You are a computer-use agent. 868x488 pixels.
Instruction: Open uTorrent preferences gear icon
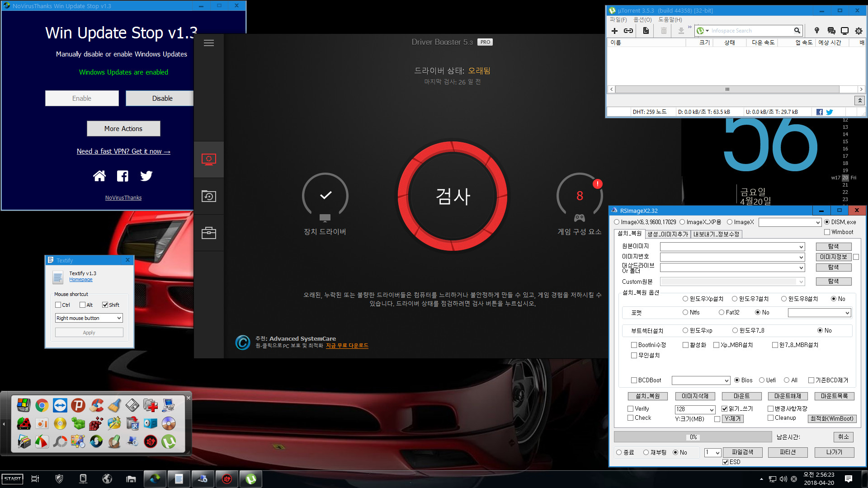tap(859, 31)
